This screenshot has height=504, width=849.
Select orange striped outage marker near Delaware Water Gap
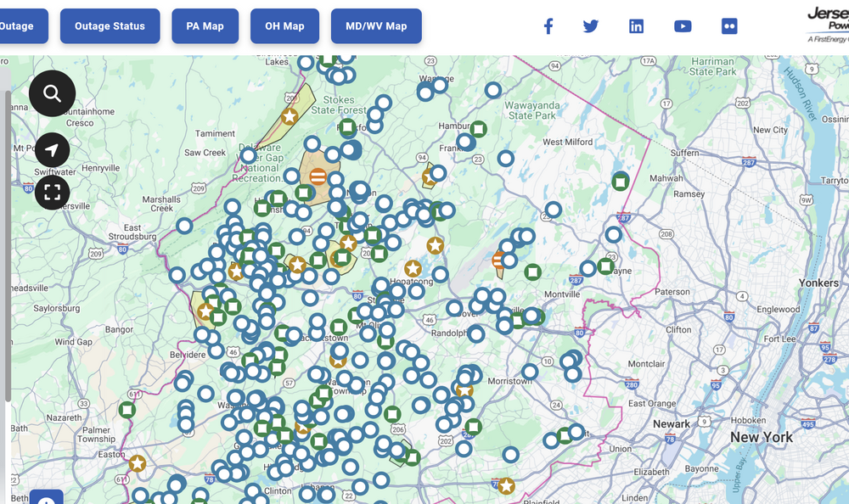click(318, 176)
